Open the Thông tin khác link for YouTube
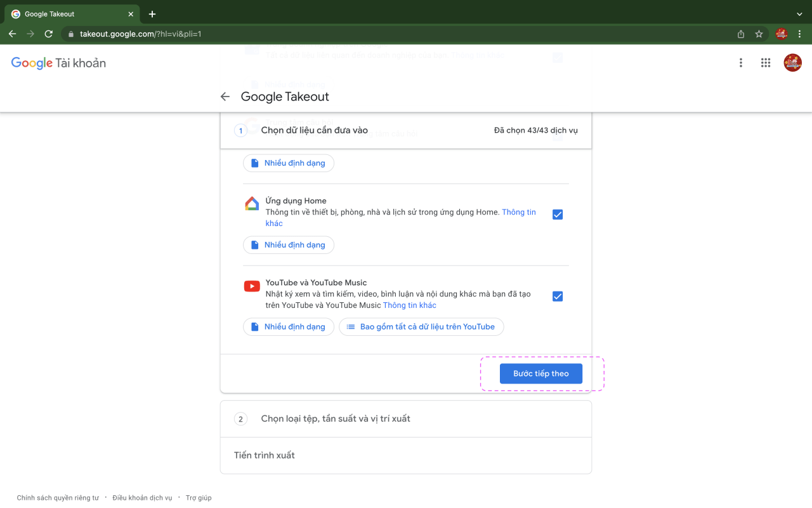 [410, 305]
